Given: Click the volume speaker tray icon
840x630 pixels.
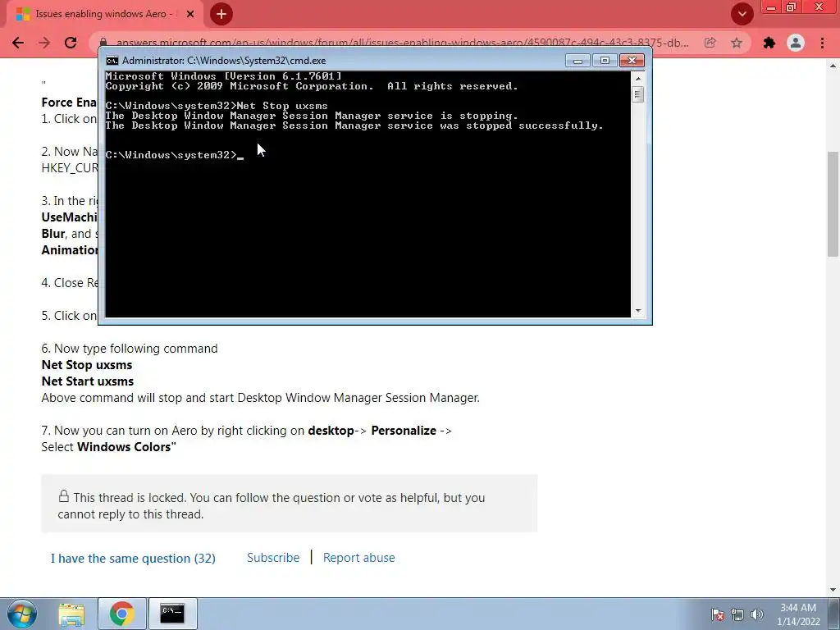Looking at the screenshot, I should click(x=757, y=615).
